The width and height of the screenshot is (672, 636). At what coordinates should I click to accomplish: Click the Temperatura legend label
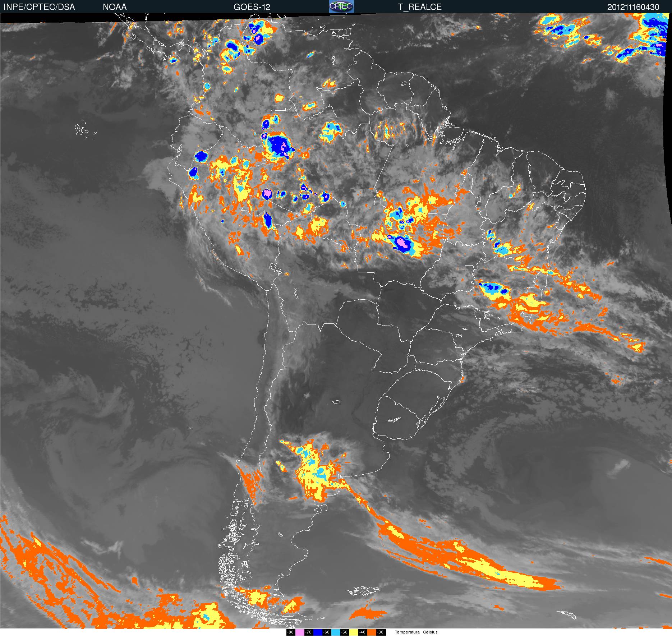(407, 632)
